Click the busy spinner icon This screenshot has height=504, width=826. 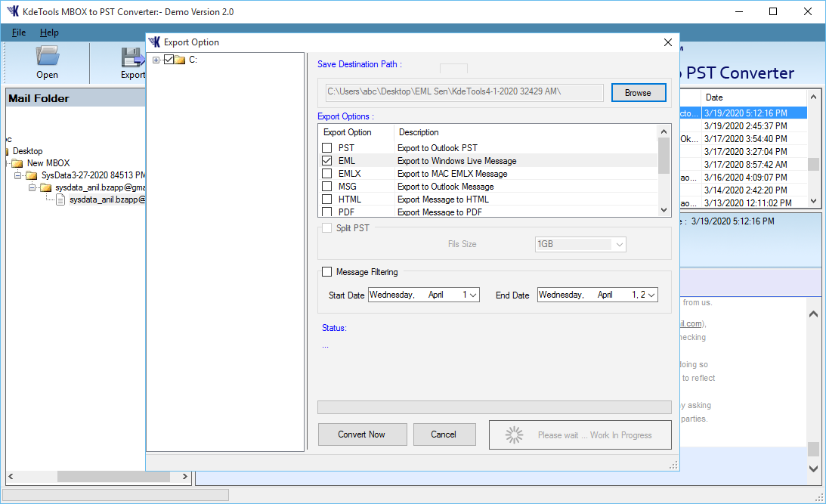pyautogui.click(x=514, y=435)
